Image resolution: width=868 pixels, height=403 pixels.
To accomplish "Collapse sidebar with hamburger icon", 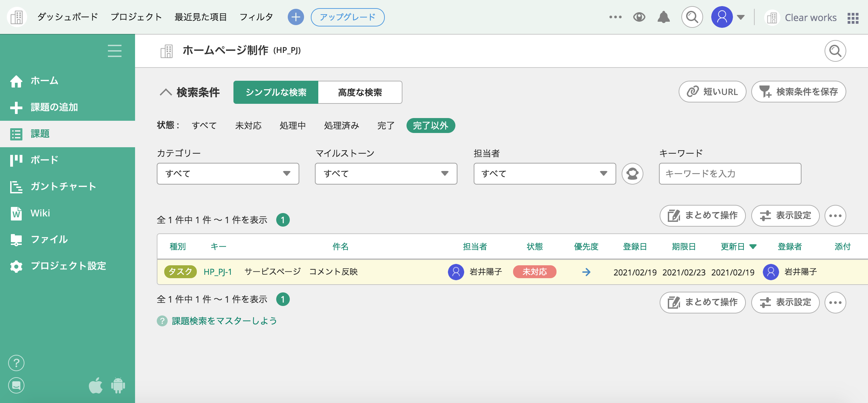I will (x=114, y=51).
